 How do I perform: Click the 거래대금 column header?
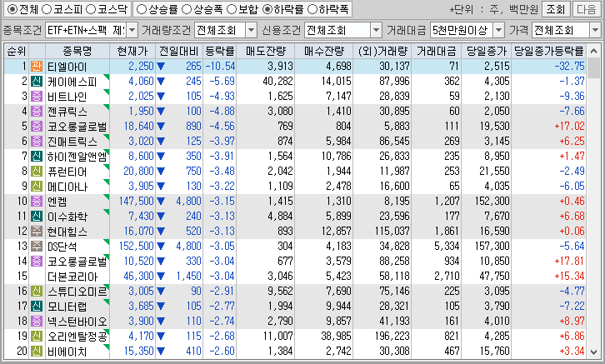(436, 51)
